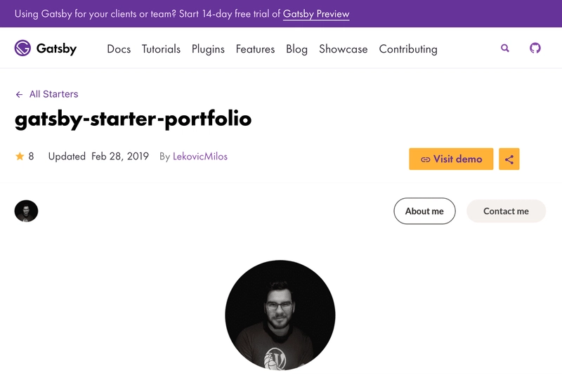Click the Gatsby Preview banner link

(x=316, y=14)
